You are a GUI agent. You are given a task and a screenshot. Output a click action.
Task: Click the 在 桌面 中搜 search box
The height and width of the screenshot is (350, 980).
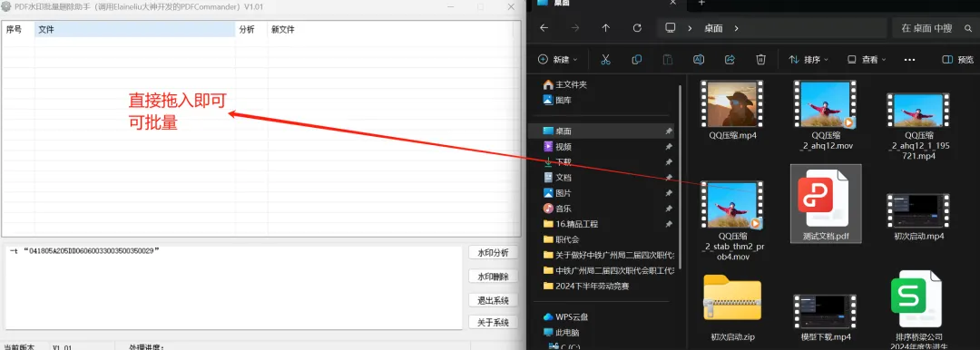935,28
